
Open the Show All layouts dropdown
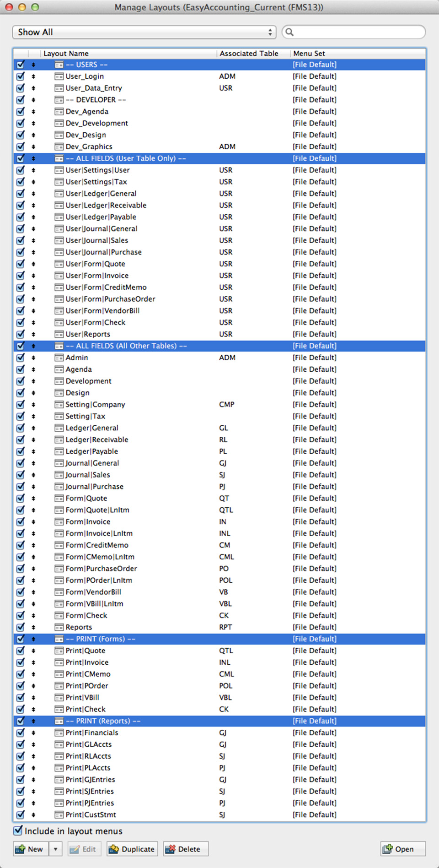pyautogui.click(x=144, y=32)
